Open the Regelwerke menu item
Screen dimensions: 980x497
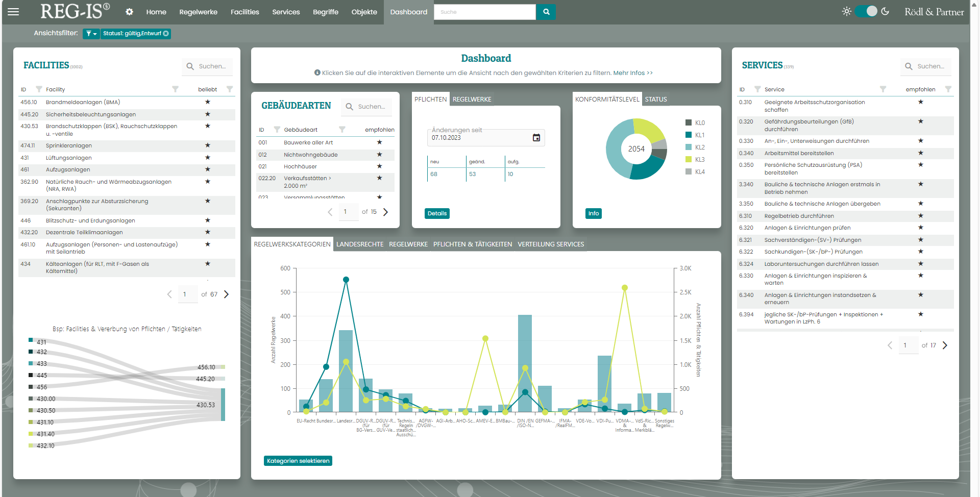point(198,12)
